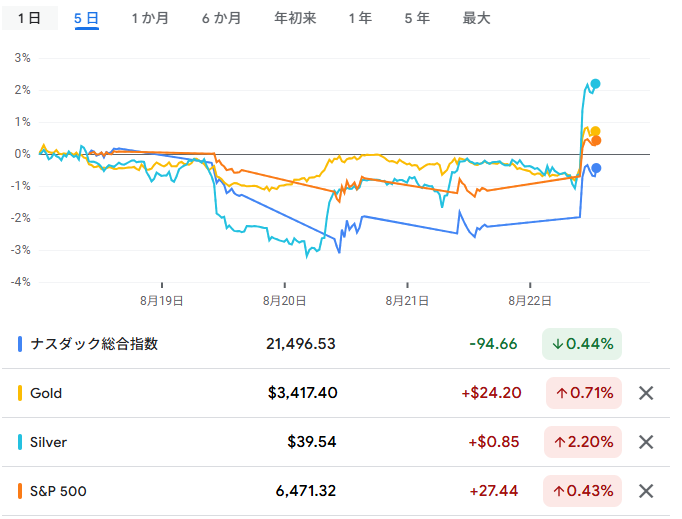Click the Silver change +$0.85
Image resolution: width=682 pixels, height=519 pixels.
click(x=494, y=442)
